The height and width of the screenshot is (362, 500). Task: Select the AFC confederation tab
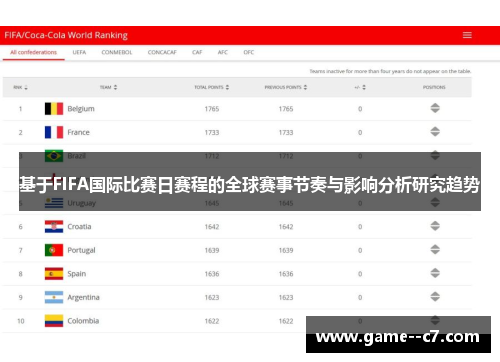pyautogui.click(x=223, y=52)
